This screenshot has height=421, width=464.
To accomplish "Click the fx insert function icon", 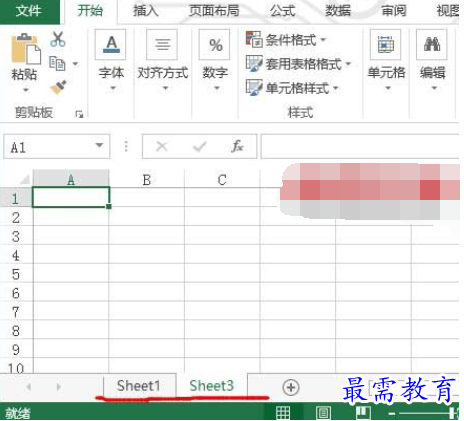I will (237, 146).
